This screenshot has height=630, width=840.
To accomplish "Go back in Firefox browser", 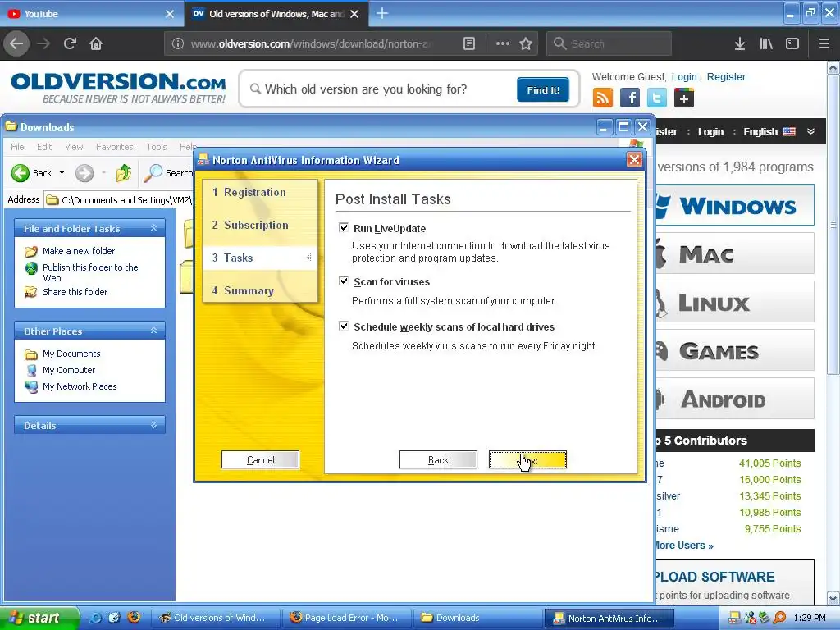I will [16, 43].
